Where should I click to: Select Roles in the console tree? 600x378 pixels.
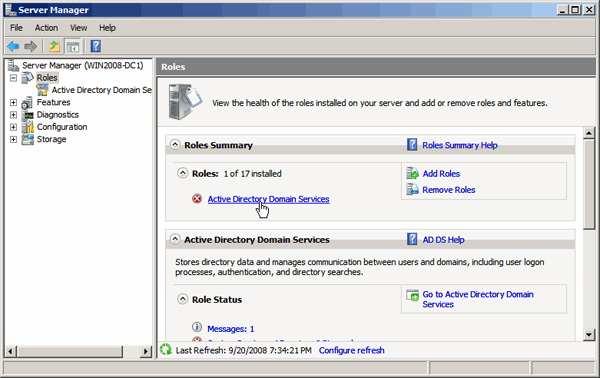click(x=47, y=78)
